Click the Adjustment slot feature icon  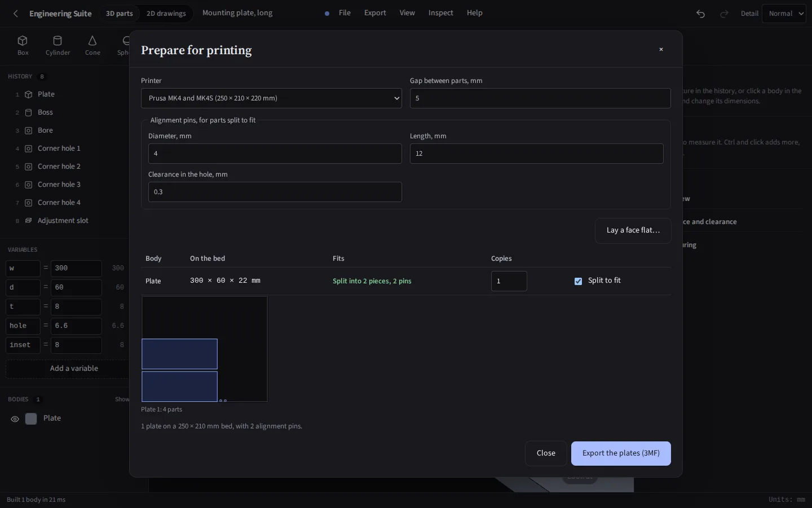[29, 221]
